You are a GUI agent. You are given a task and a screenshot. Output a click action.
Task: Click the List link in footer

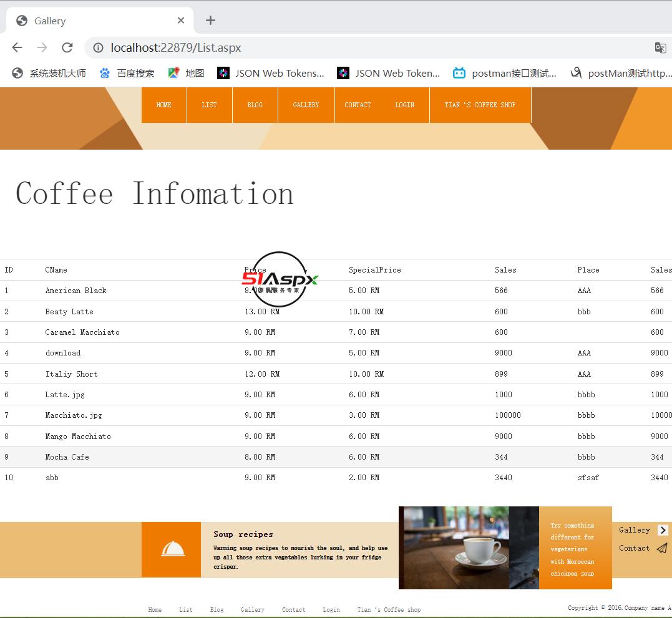coord(185,609)
